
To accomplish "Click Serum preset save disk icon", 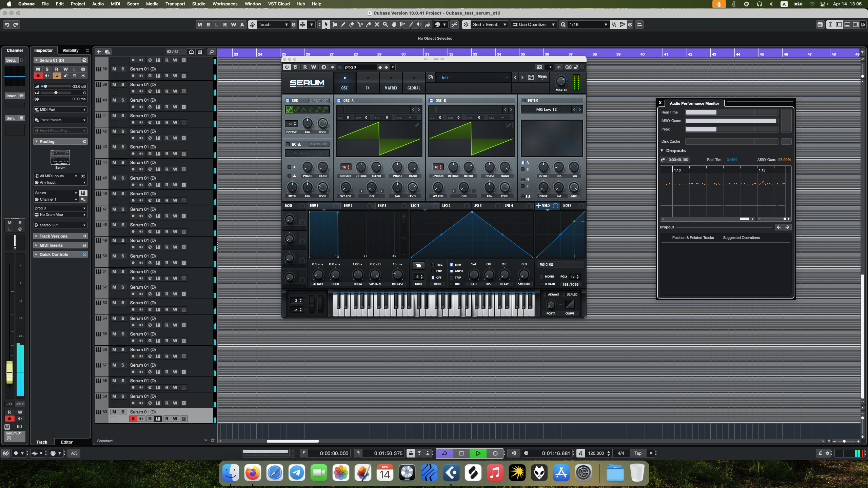I will [x=430, y=77].
